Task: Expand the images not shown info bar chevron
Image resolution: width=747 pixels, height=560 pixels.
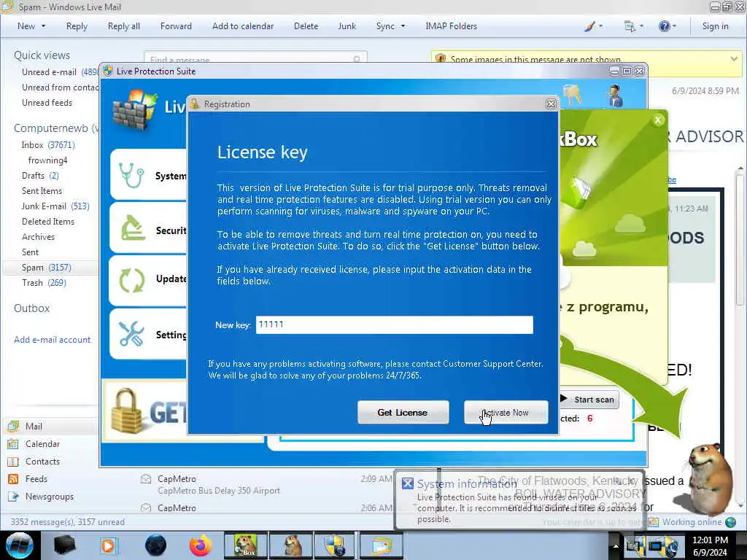Action: pyautogui.click(x=734, y=59)
